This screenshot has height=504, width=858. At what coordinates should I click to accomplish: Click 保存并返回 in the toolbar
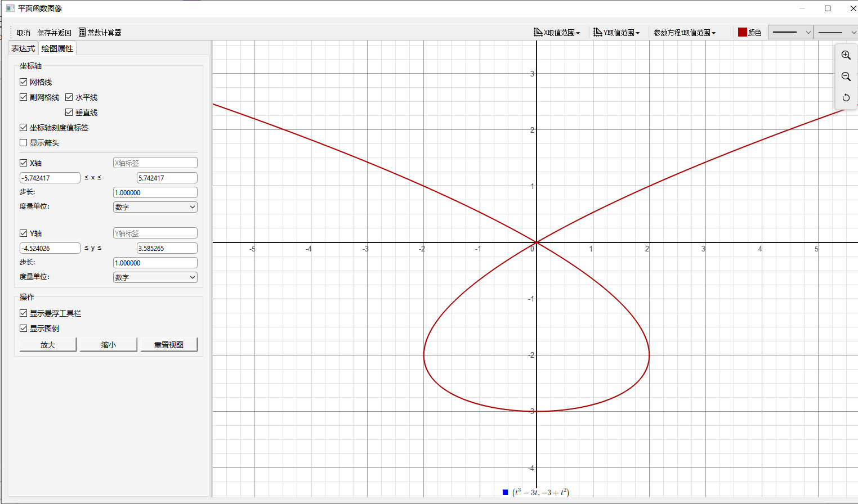click(x=55, y=33)
